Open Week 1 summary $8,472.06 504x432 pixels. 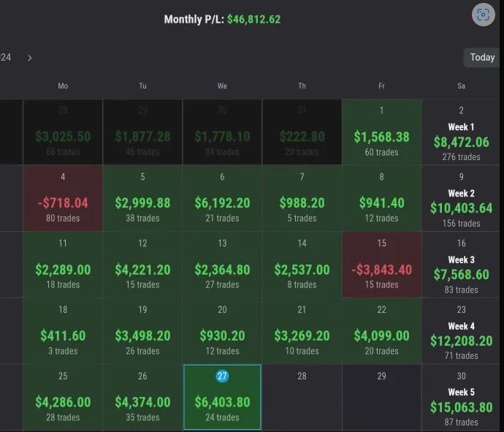[461, 132]
